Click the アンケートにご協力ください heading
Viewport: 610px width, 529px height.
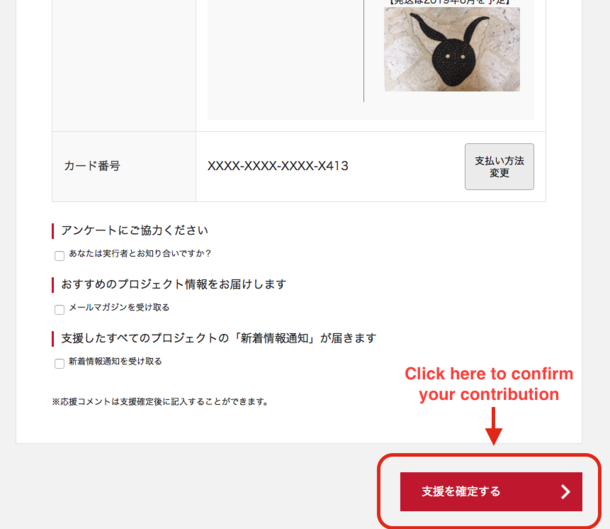click(x=135, y=230)
